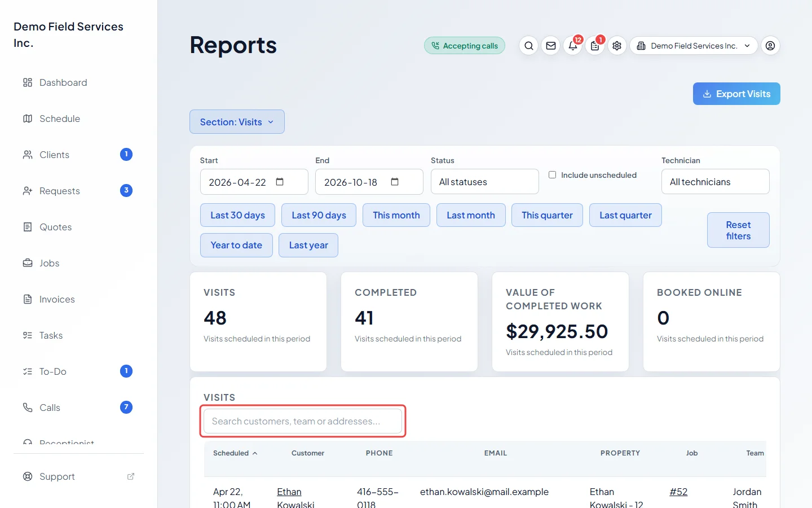The image size is (812, 508).
Task: Click the $29,925.50 completed work value
Action: 557,331
